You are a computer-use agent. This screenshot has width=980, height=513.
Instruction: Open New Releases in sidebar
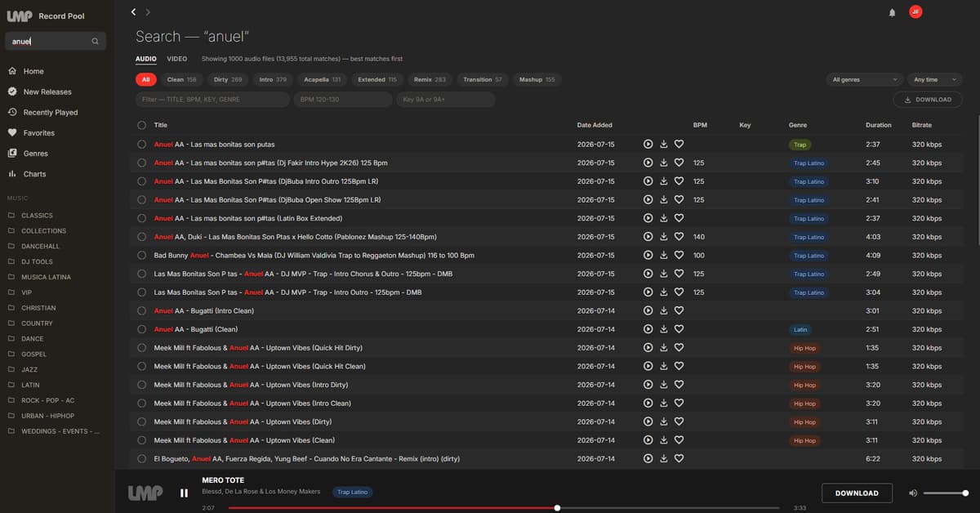[x=47, y=92]
